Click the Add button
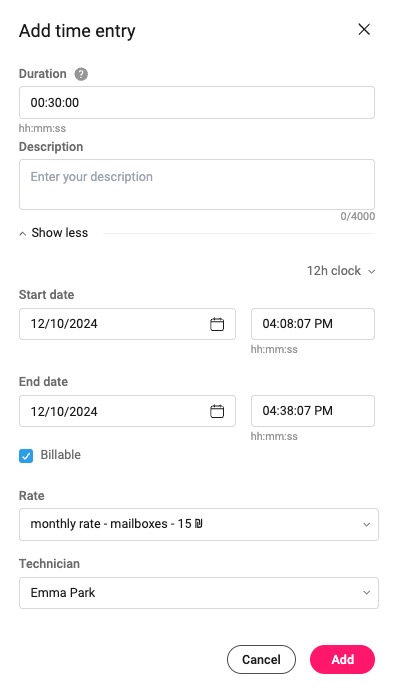 coord(342,659)
